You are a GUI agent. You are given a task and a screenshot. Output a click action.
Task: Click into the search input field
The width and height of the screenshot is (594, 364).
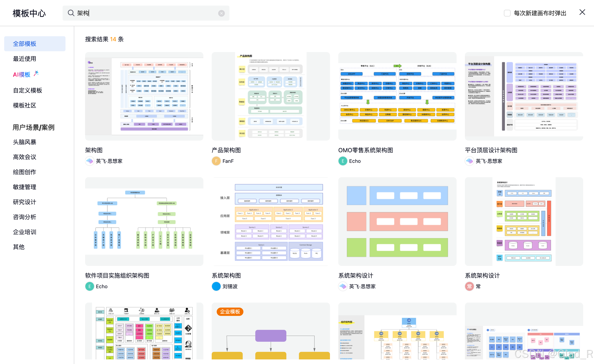pyautogui.click(x=145, y=13)
